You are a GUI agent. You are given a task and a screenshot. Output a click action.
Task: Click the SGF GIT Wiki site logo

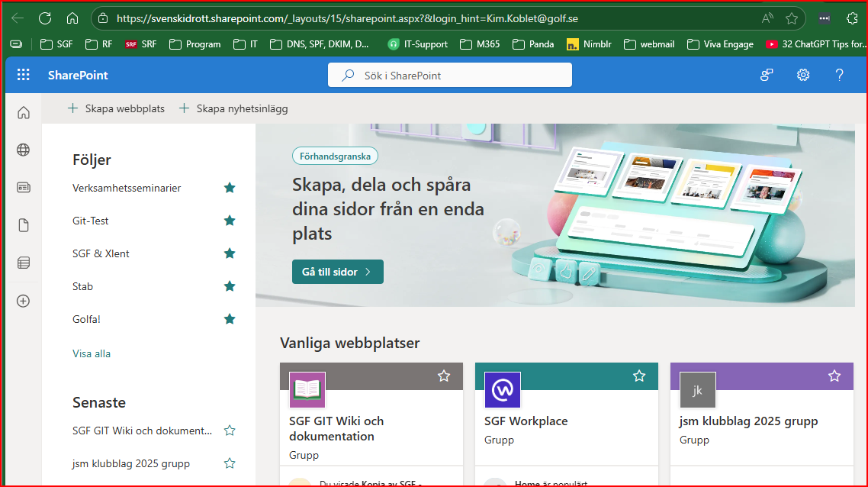click(x=307, y=389)
